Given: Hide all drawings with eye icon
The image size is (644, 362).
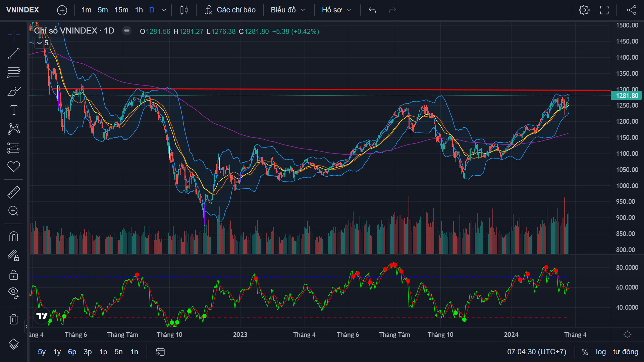Looking at the screenshot, I should coord(14,293).
